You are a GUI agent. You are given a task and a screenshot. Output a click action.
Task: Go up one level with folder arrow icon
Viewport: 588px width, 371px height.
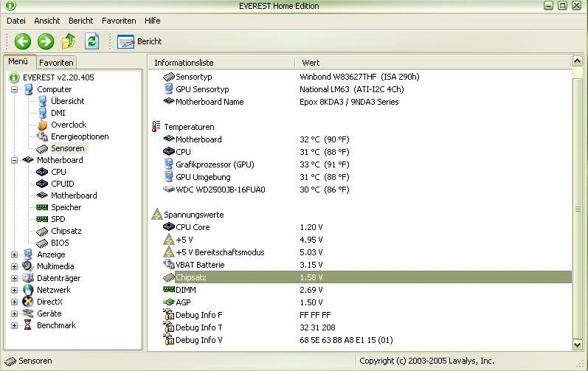coord(69,41)
